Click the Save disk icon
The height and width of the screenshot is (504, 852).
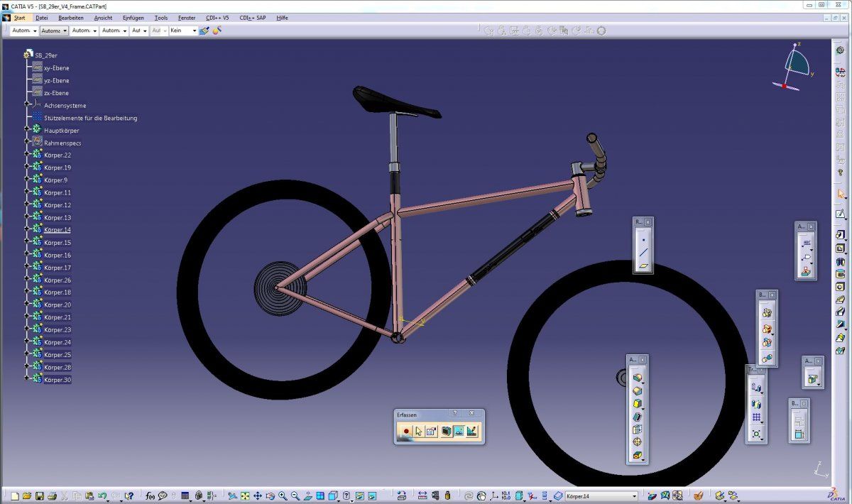(40, 495)
